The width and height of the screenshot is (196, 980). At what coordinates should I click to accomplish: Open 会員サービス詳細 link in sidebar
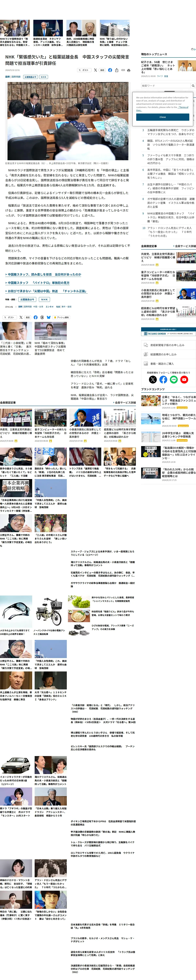click(x=185, y=246)
